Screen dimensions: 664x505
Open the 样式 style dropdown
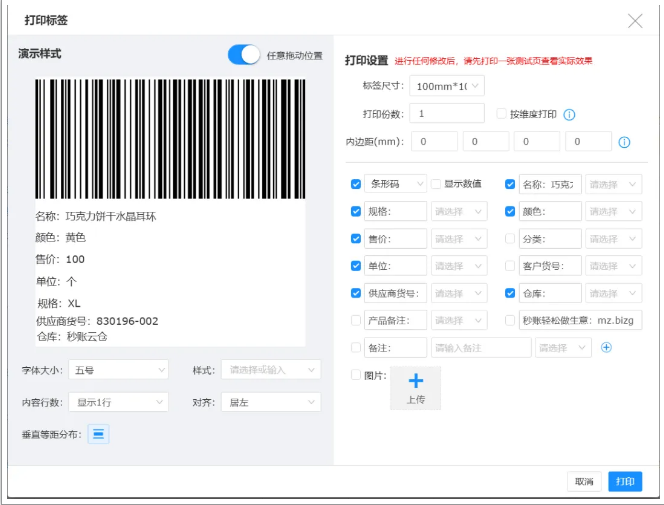click(x=271, y=370)
